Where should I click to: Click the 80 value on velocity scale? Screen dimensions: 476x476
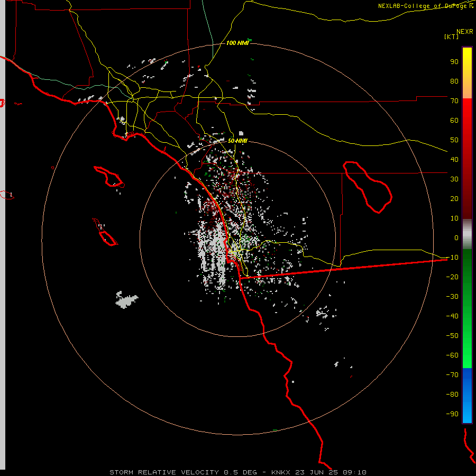(x=454, y=81)
